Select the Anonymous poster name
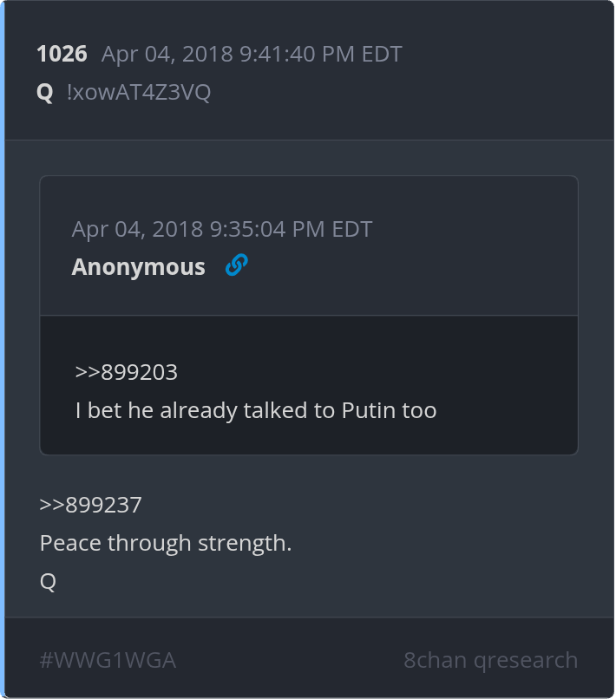 139,267
